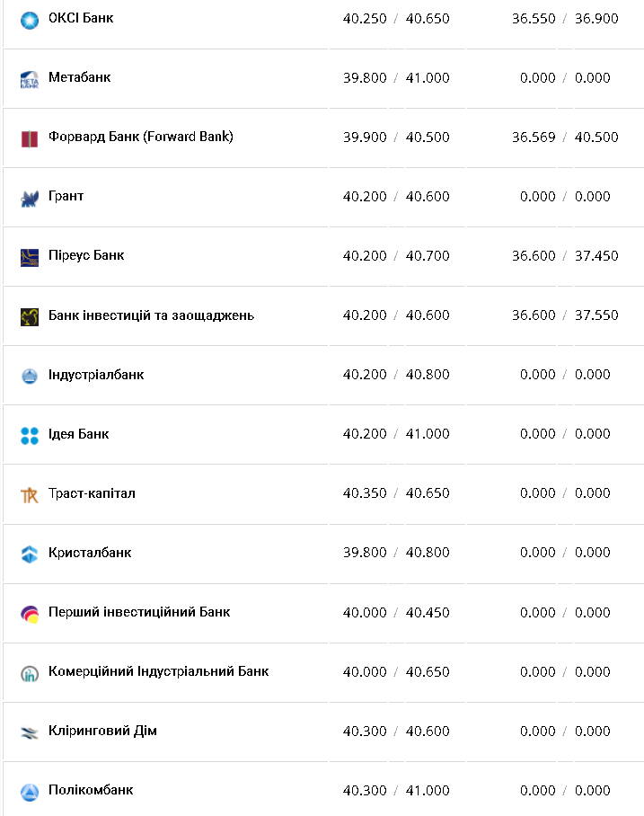Open the Кліринговий Дім name link

click(102, 731)
